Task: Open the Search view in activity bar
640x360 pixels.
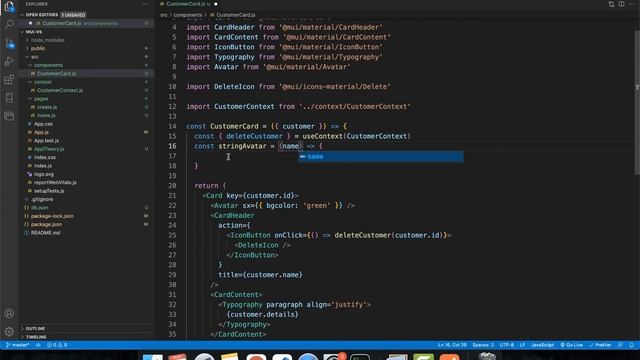Action: click(x=9, y=24)
